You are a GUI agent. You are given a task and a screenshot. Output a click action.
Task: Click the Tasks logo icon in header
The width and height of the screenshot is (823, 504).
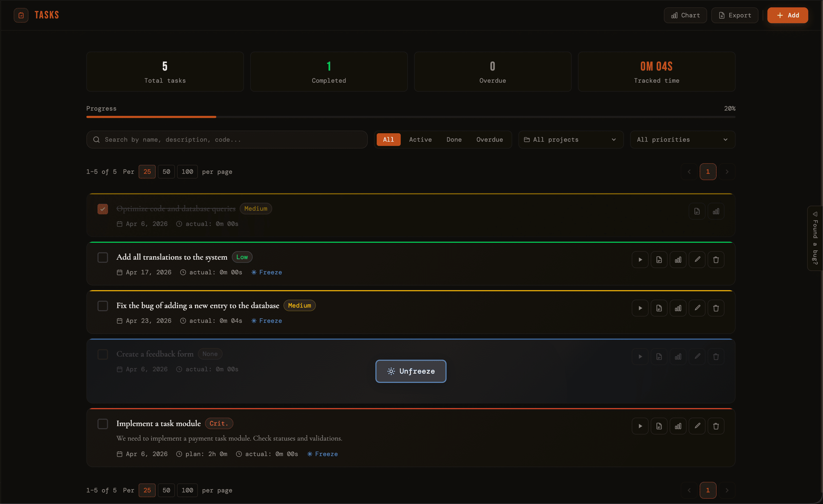(x=21, y=15)
